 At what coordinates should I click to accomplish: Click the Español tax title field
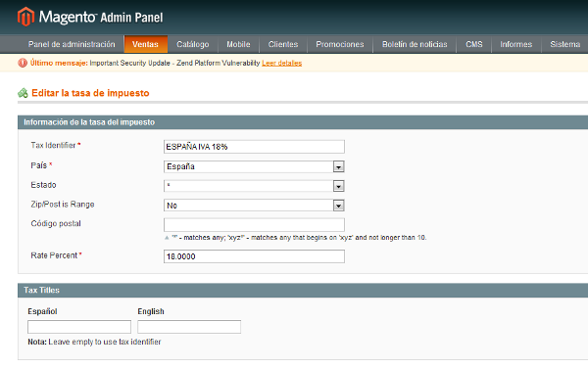[x=79, y=327]
